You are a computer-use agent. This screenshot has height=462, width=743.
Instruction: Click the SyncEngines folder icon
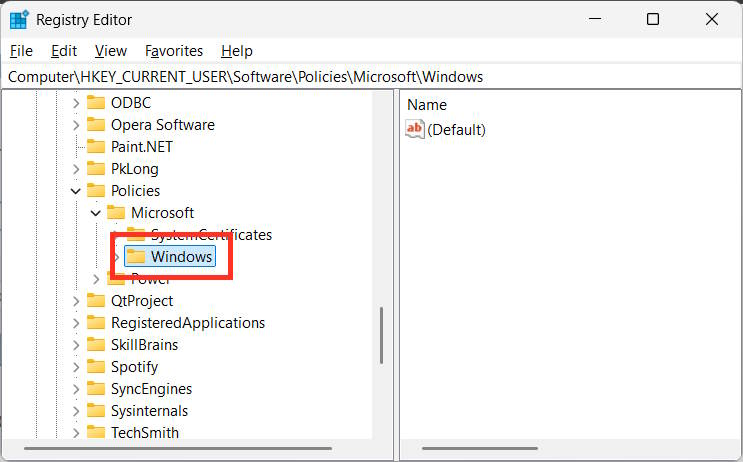pyautogui.click(x=96, y=389)
